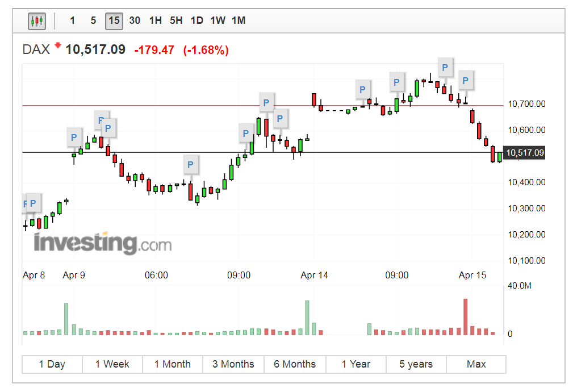The height and width of the screenshot is (392, 573).
Task: Select the 30-minute candle interval
Action: 135,21
